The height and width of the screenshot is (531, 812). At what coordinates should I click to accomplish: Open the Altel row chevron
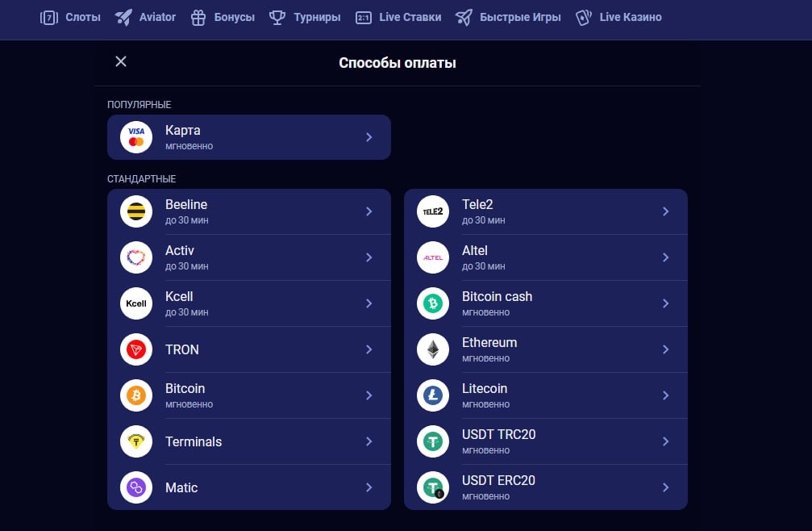[665, 257]
